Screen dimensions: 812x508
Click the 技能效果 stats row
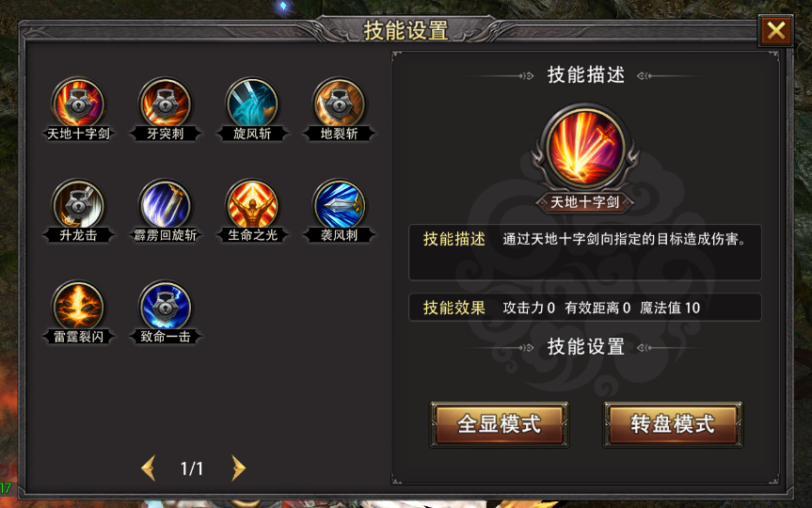[x=585, y=308]
